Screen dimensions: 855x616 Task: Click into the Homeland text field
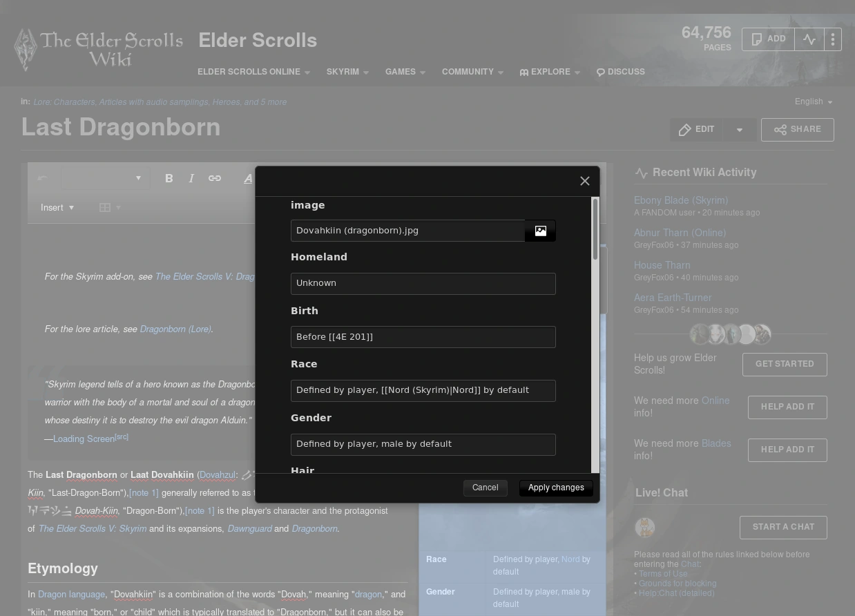pyautogui.click(x=423, y=284)
